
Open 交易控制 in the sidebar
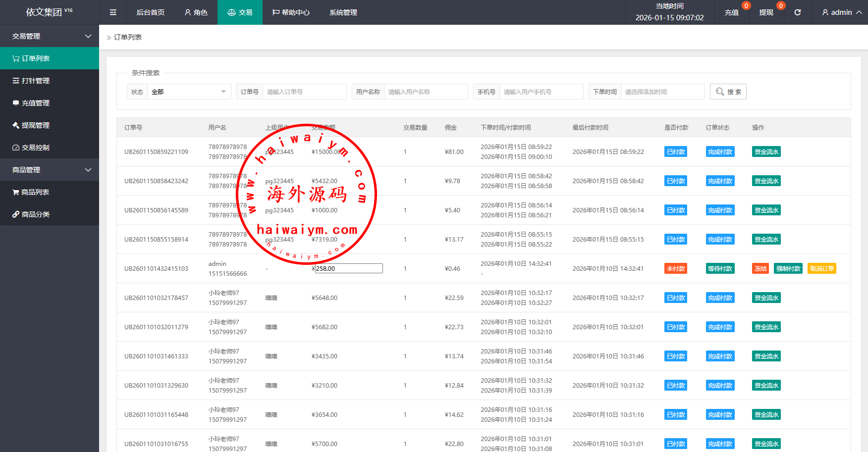[35, 148]
